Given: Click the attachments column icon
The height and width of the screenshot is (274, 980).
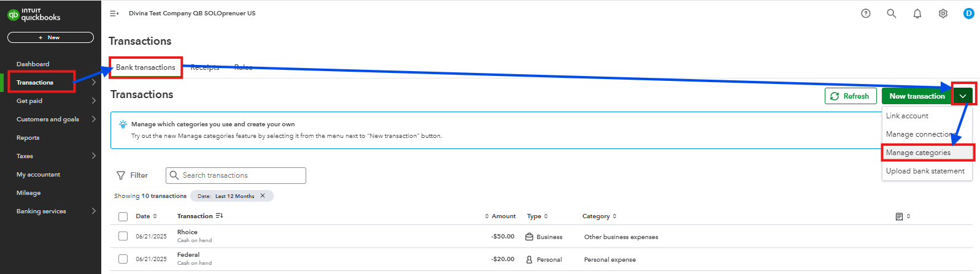Looking at the screenshot, I should coord(899,216).
